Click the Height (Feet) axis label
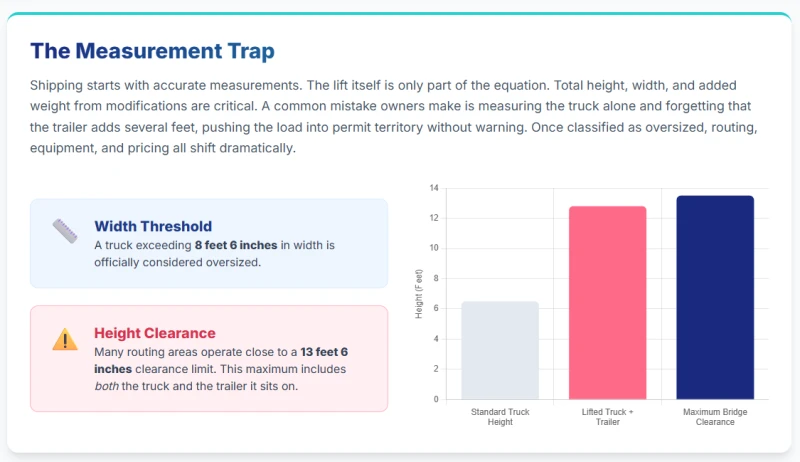 (x=419, y=294)
